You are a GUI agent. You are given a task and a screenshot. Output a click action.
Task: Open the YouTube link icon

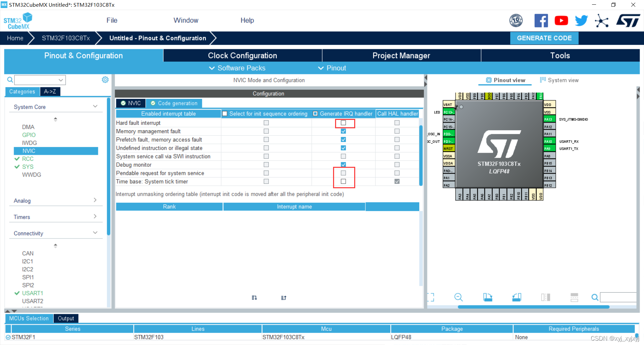(561, 21)
